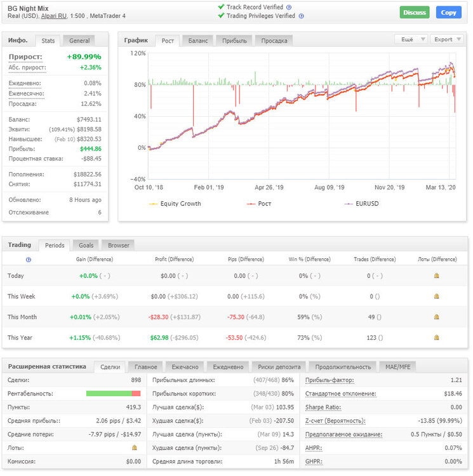473x476 pixels.
Task: Click the Profit (Difference) column header
Action: [x=174, y=259]
